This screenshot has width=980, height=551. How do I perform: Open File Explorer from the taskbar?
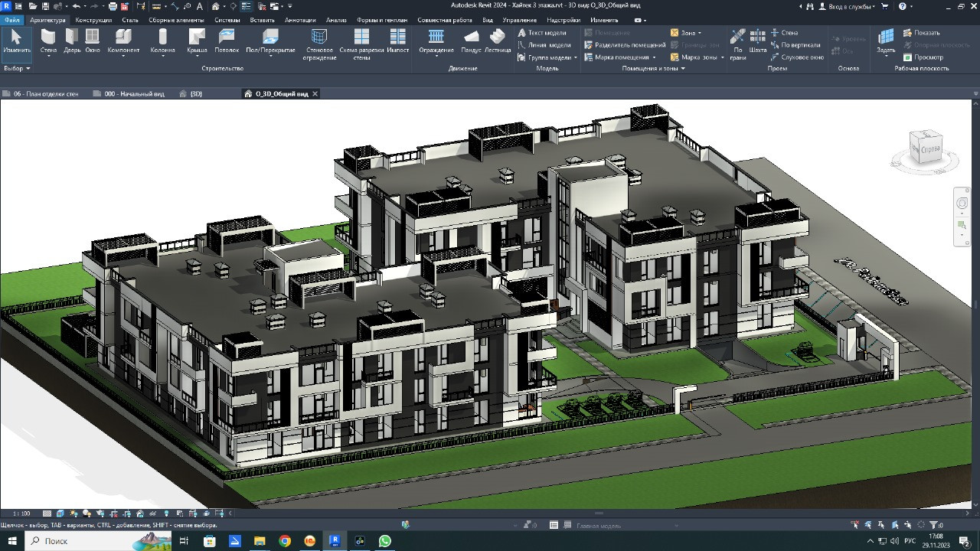pyautogui.click(x=260, y=540)
